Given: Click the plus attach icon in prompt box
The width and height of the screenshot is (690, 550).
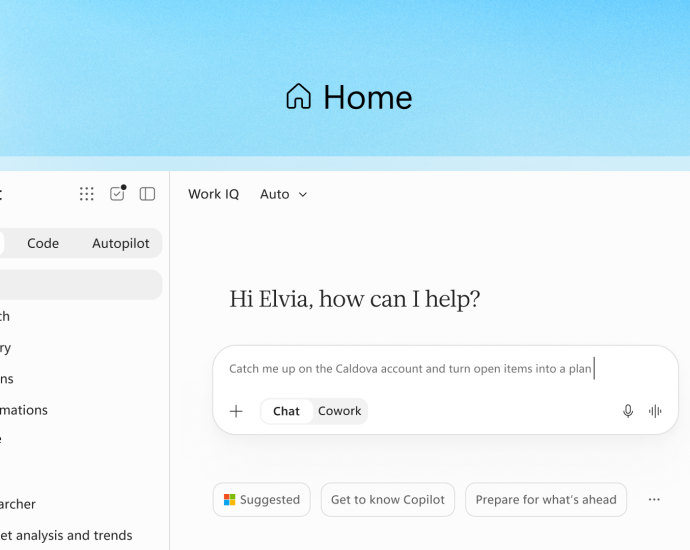Looking at the screenshot, I should click(x=236, y=411).
